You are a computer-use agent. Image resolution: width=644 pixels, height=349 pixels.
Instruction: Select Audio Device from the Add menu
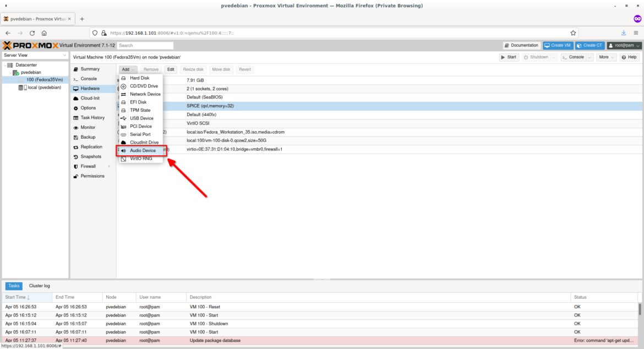pos(142,150)
